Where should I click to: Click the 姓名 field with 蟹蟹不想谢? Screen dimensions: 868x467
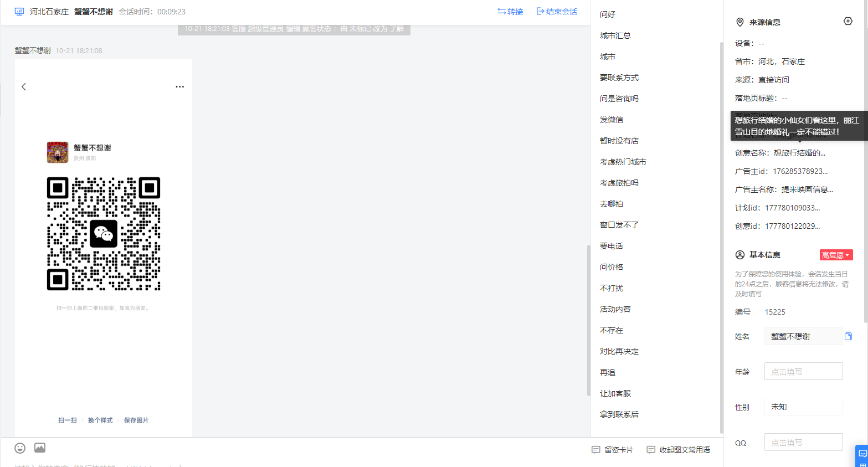pyautogui.click(x=803, y=336)
